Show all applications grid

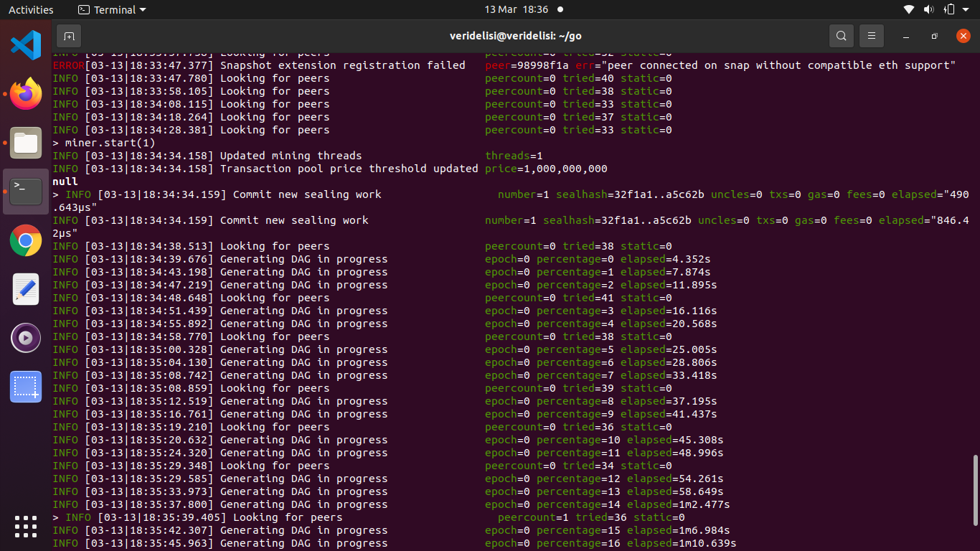26,526
